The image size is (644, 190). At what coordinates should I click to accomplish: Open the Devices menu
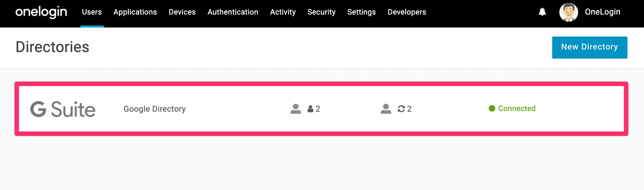pyautogui.click(x=182, y=12)
